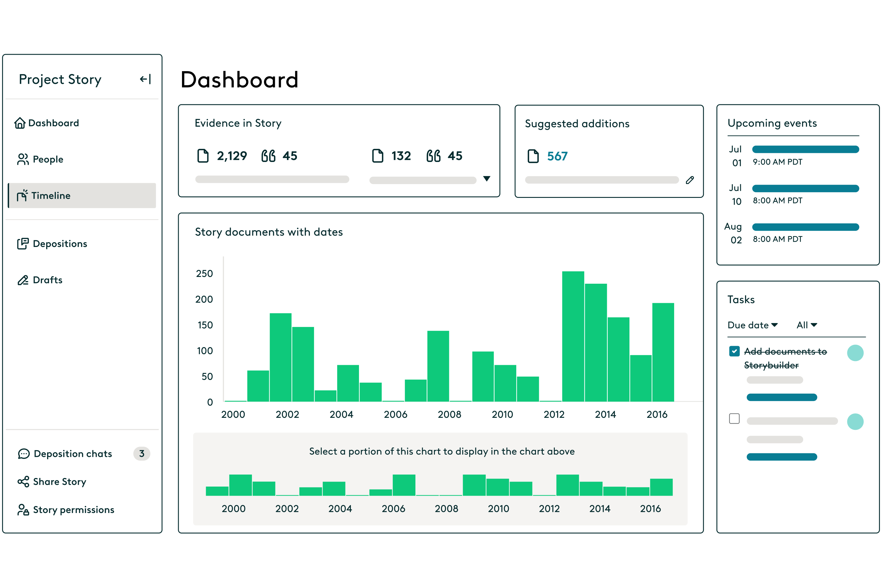This screenshot has height=588, width=882.
Task: Click Share Story
Action: [x=59, y=482]
